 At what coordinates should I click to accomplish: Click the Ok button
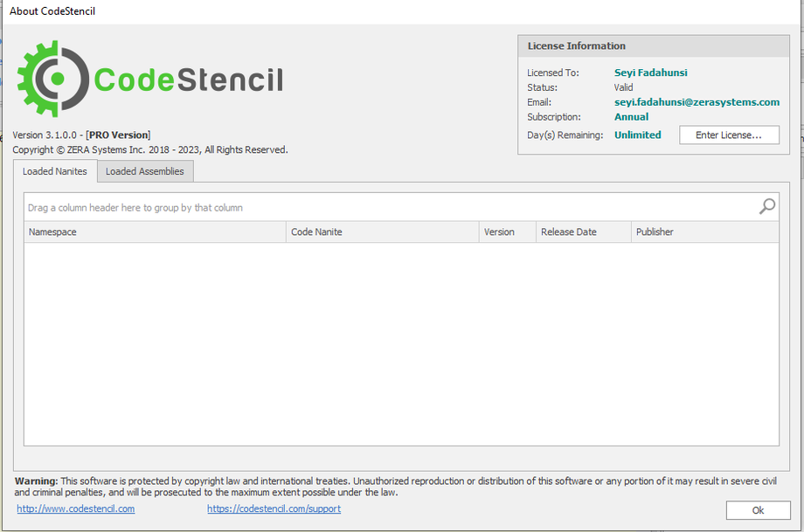[x=758, y=510]
